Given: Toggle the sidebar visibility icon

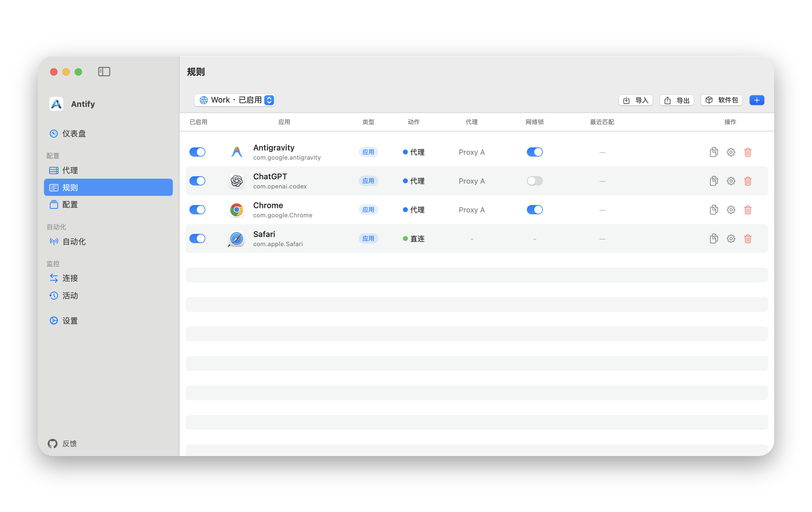Looking at the screenshot, I should coord(104,71).
